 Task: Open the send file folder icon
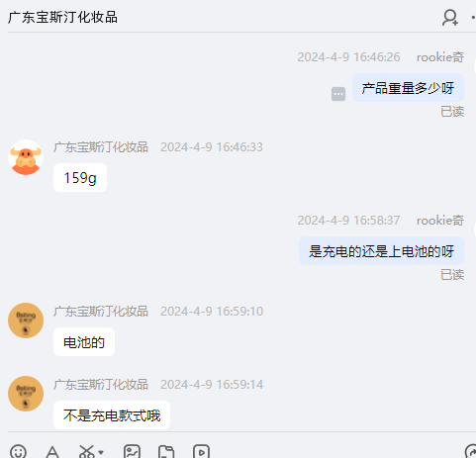pos(166,452)
